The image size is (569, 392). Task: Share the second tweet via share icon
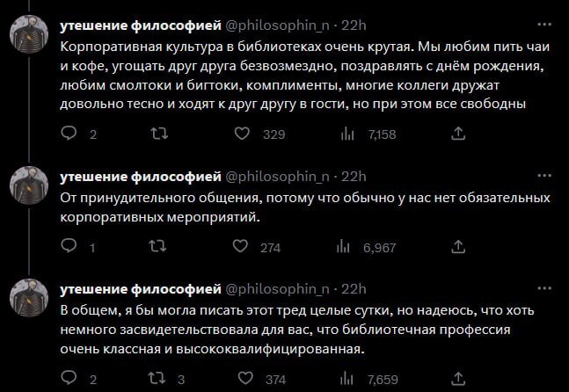[456, 248]
